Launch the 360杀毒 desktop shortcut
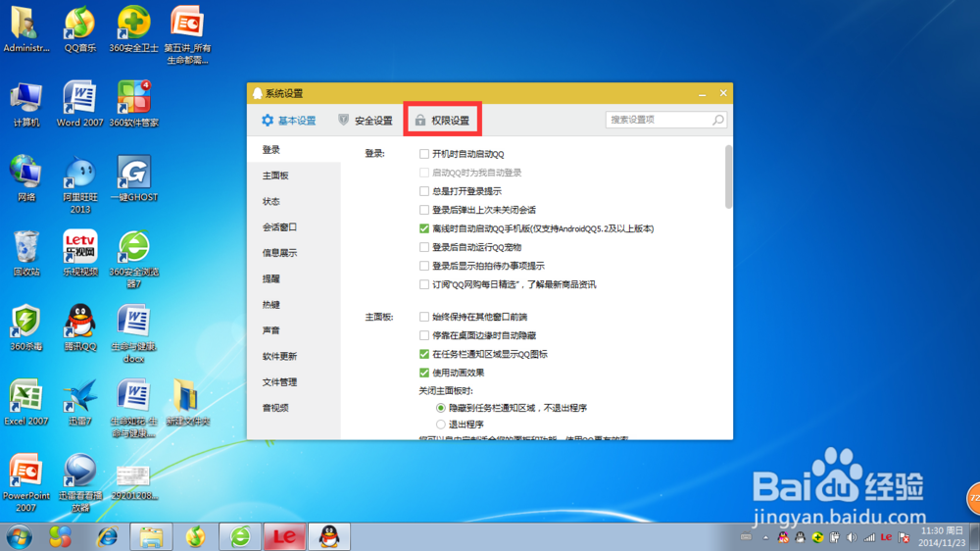 (x=25, y=327)
